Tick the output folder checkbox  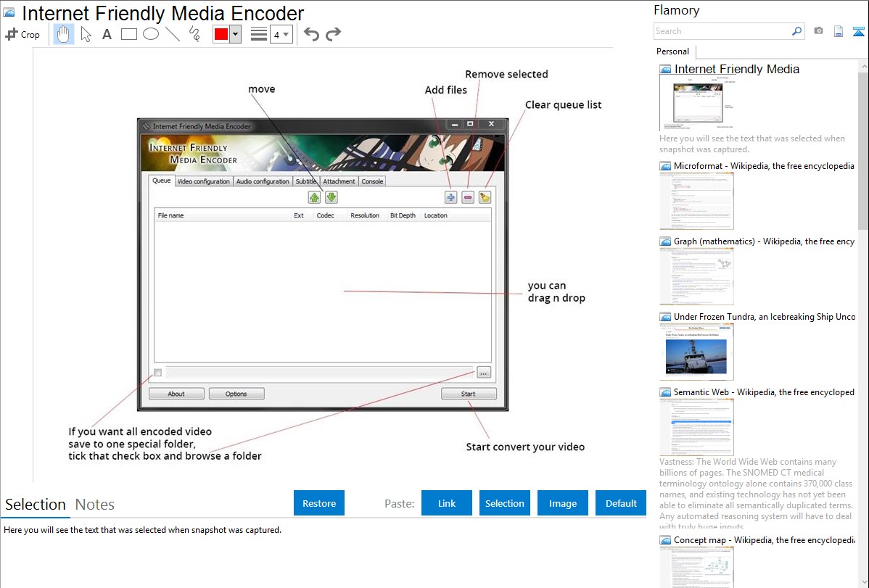[x=158, y=373]
